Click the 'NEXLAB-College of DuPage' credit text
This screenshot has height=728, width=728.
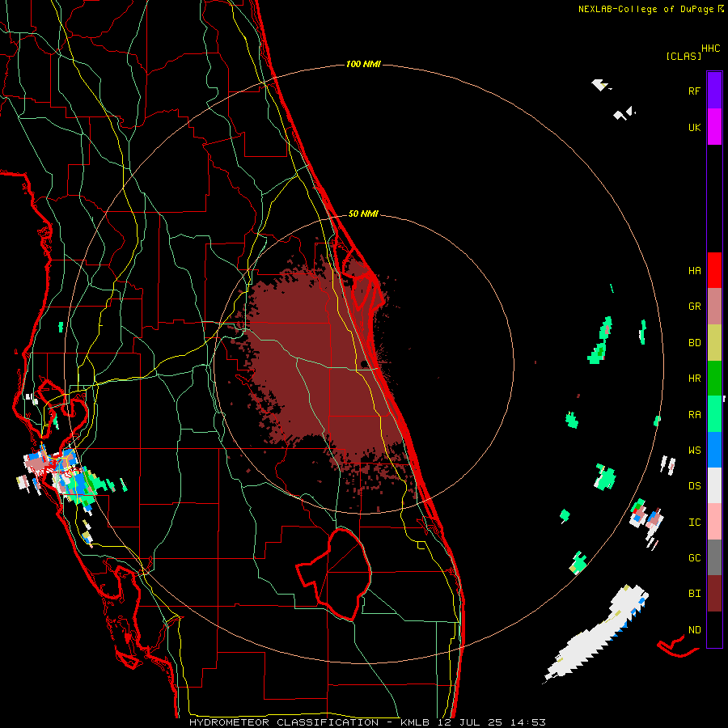click(x=645, y=9)
